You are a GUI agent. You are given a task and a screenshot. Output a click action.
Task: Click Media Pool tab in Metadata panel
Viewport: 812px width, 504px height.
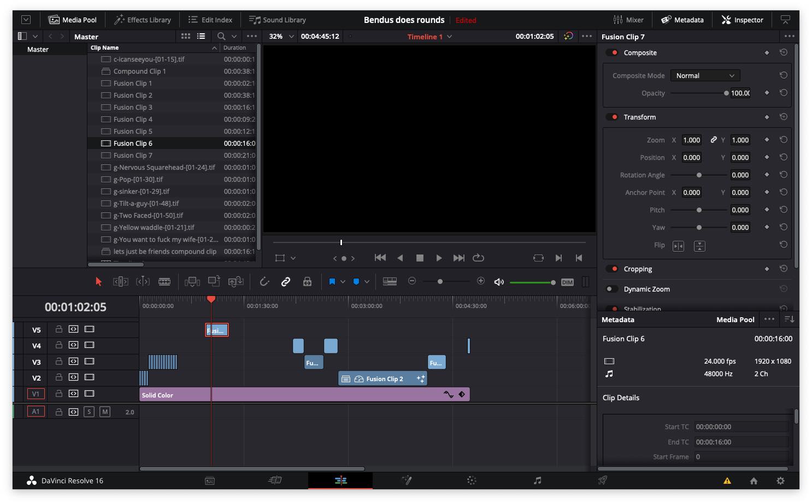point(735,319)
